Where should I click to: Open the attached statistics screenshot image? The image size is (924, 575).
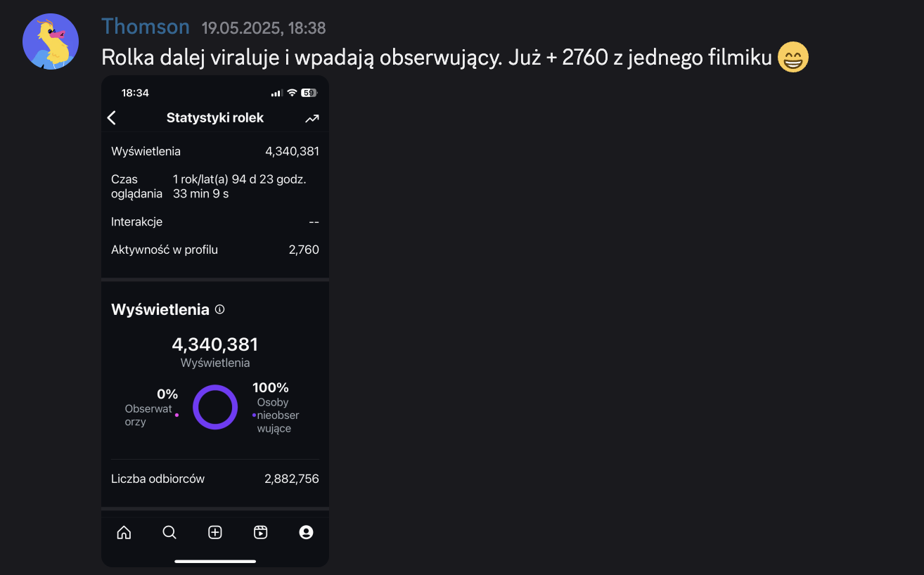215,321
